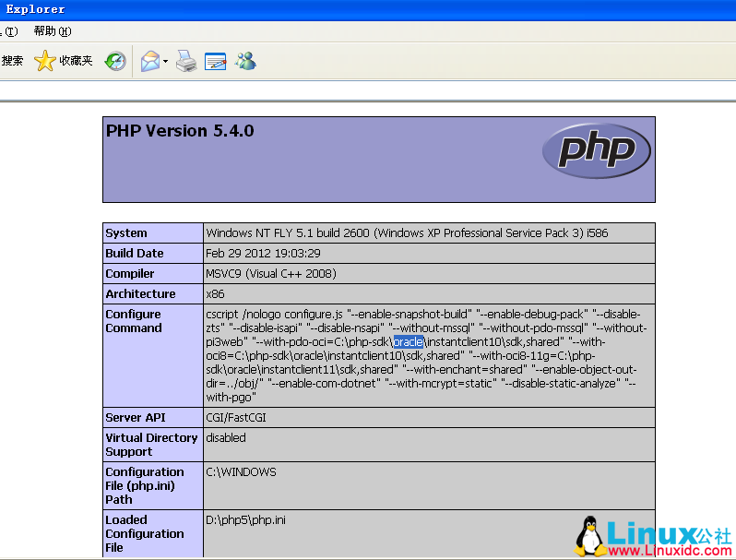Click the History clock icon
The height and width of the screenshot is (560, 736).
(115, 61)
